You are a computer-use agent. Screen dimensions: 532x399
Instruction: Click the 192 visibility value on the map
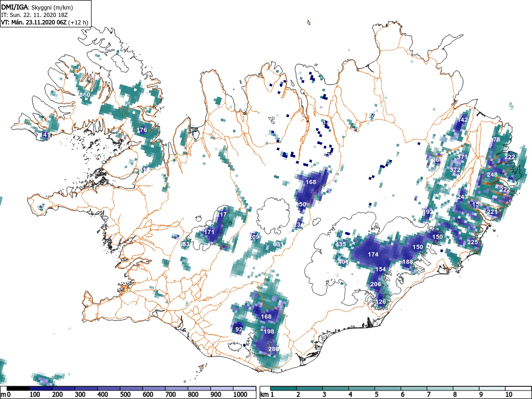coord(428,212)
